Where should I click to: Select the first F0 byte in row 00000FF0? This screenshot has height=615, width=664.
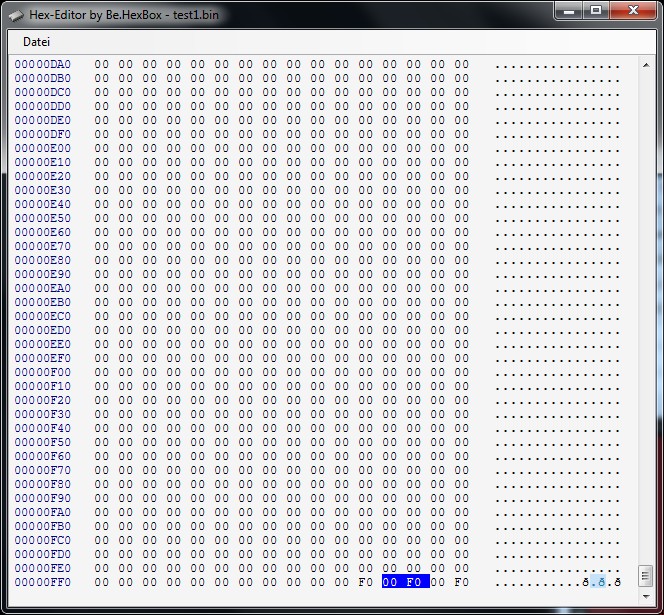(366, 582)
